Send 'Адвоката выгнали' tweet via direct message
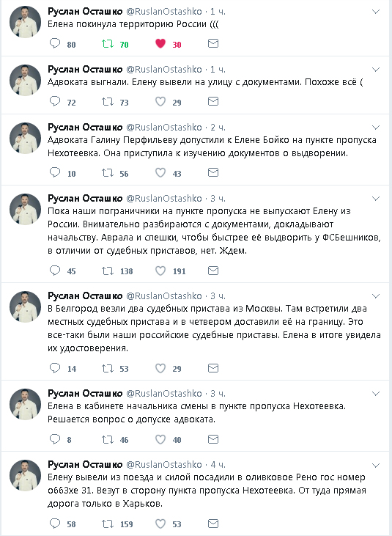 (213, 101)
